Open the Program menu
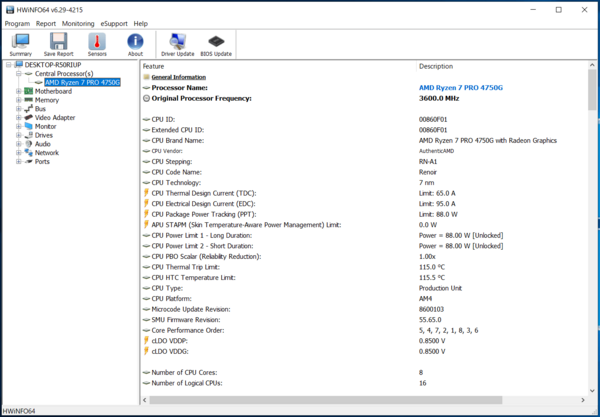600x417 pixels. click(17, 23)
